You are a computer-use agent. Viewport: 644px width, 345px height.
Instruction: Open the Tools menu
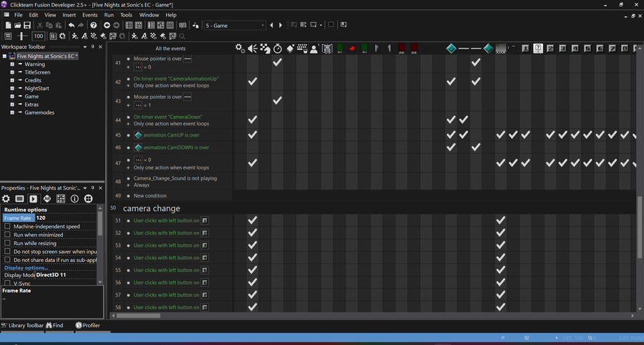pos(126,15)
